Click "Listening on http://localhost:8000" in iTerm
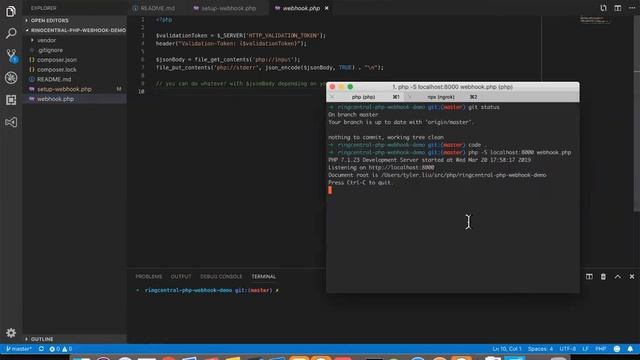Viewport: 640px width, 360px height. [381, 167]
